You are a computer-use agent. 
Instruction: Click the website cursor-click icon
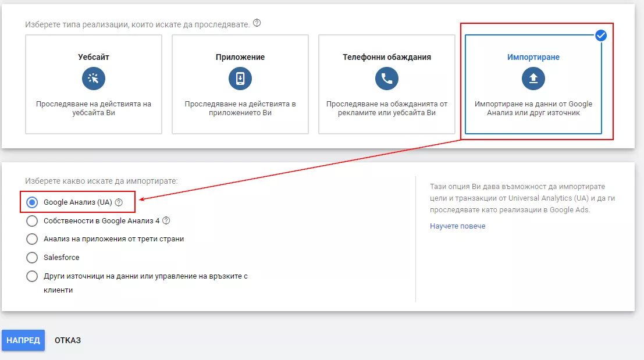coord(94,79)
